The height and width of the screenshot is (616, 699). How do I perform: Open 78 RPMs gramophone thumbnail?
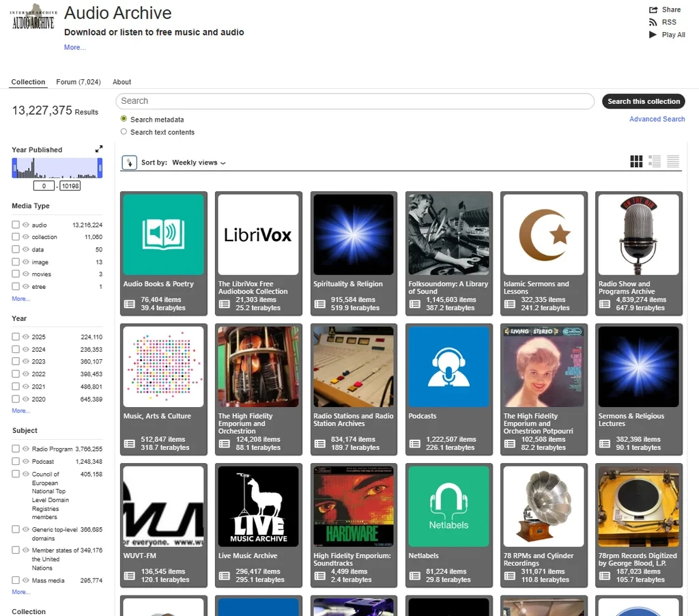coord(543,506)
